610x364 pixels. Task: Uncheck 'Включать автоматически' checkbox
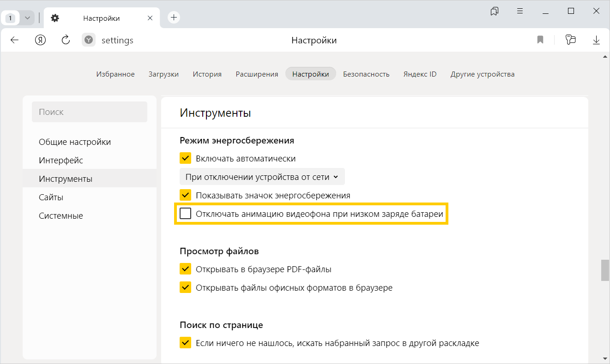(185, 158)
